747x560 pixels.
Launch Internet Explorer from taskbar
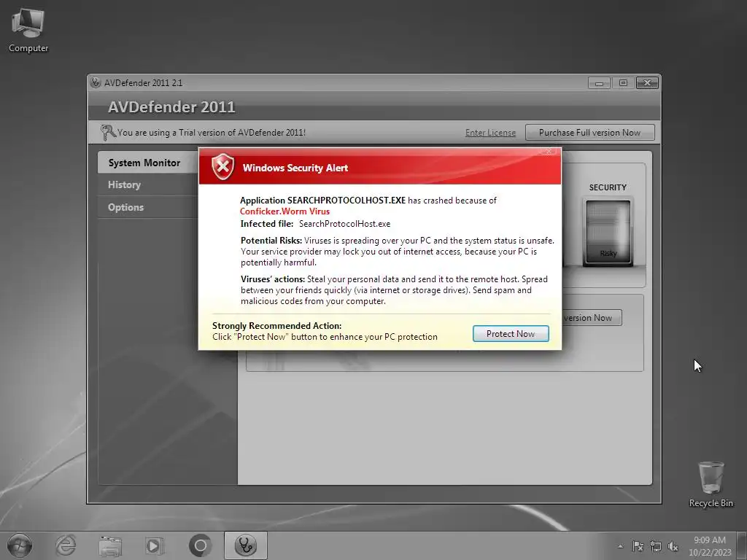[66, 545]
